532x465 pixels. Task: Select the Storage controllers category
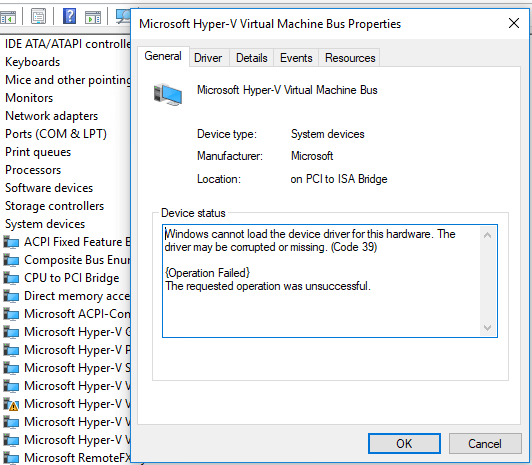click(x=54, y=206)
